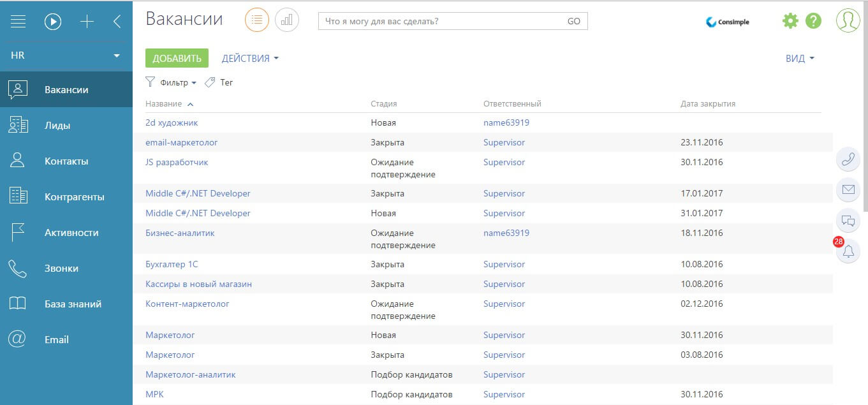The height and width of the screenshot is (405, 868).
Task: Click the date 02.12.2016 cell
Action: [x=702, y=304]
